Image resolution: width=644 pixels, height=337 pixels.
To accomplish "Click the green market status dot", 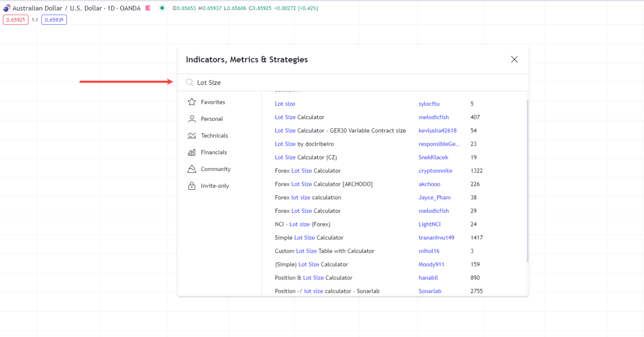I will 162,8.
